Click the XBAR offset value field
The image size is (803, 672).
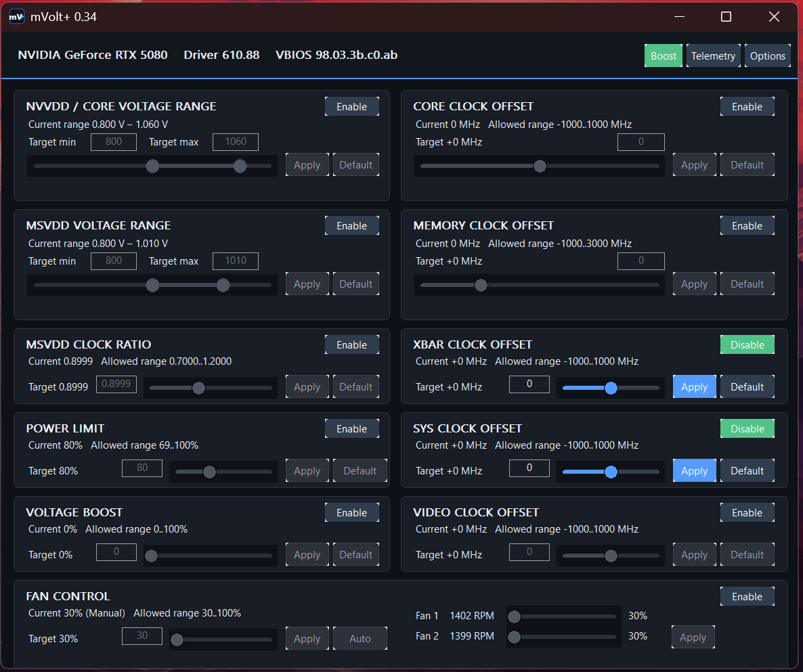tap(529, 384)
